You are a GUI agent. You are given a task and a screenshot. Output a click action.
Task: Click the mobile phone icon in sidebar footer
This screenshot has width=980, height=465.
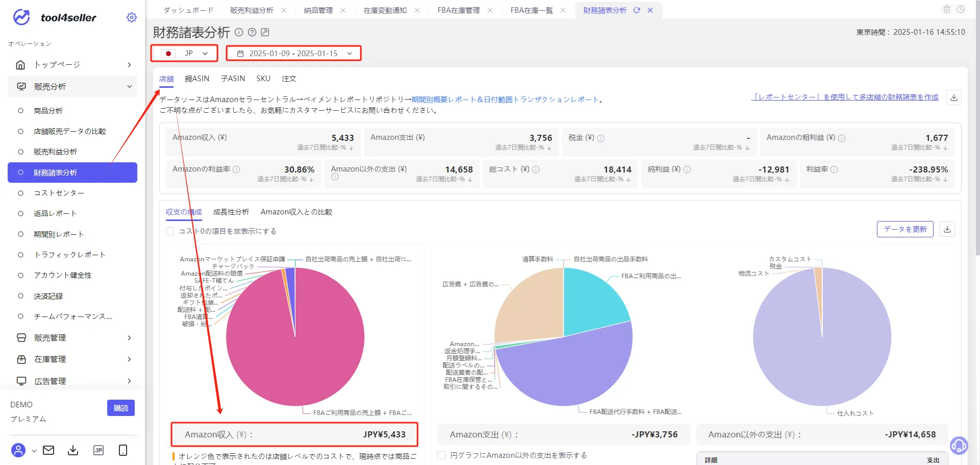pos(123,450)
